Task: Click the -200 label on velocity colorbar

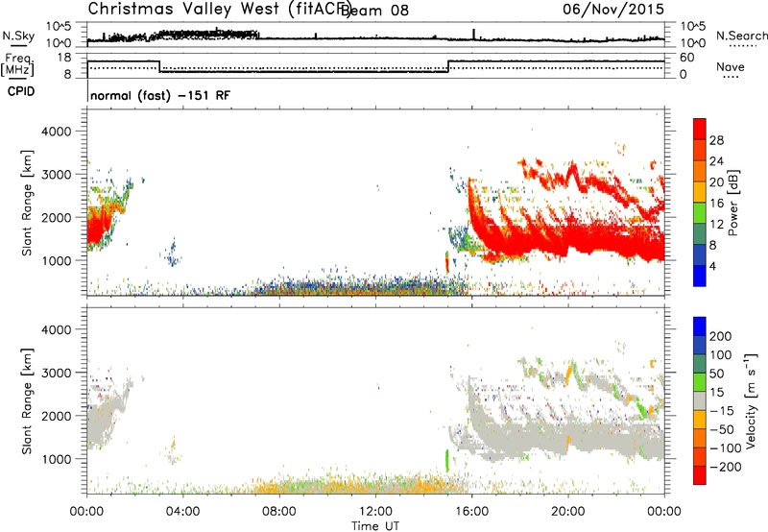Action: coord(727,467)
